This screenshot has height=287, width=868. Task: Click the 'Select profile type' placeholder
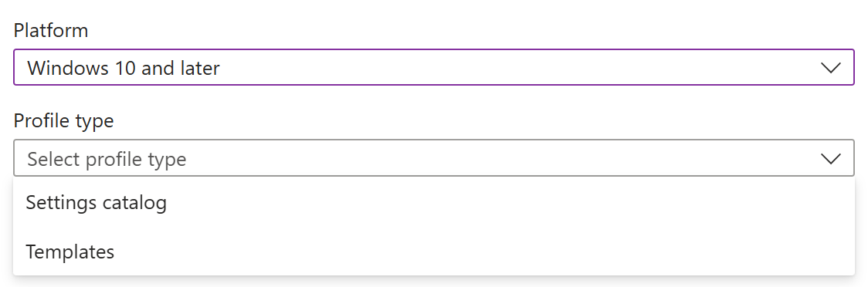pos(107,159)
